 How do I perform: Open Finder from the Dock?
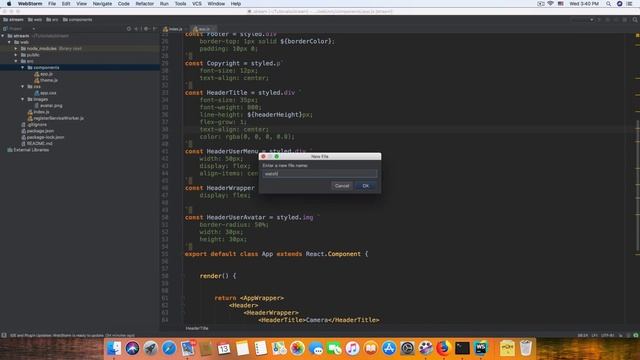tap(114, 348)
